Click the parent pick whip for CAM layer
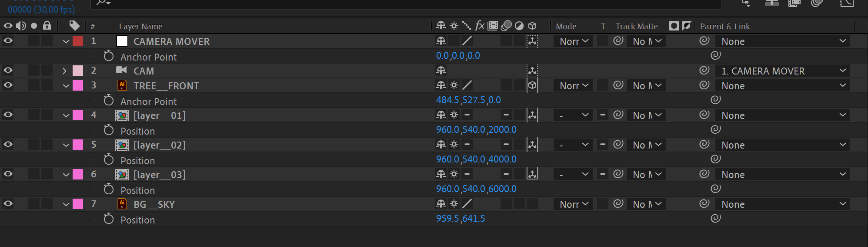Viewport: 868px width, 247px height. (704, 71)
